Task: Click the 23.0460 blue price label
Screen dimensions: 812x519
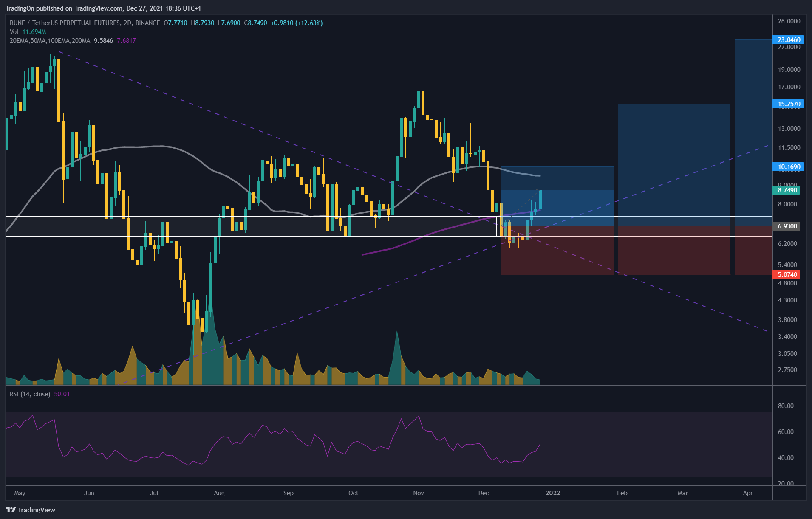Action: point(789,39)
